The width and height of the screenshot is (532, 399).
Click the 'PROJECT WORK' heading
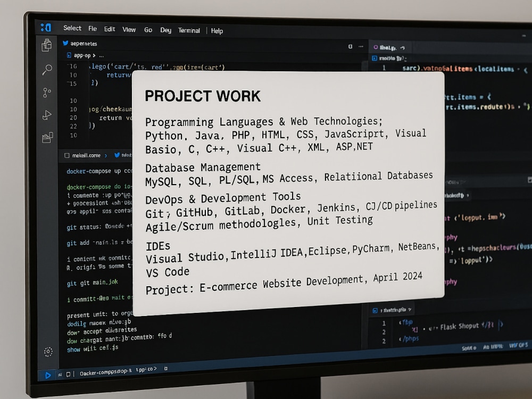click(203, 96)
